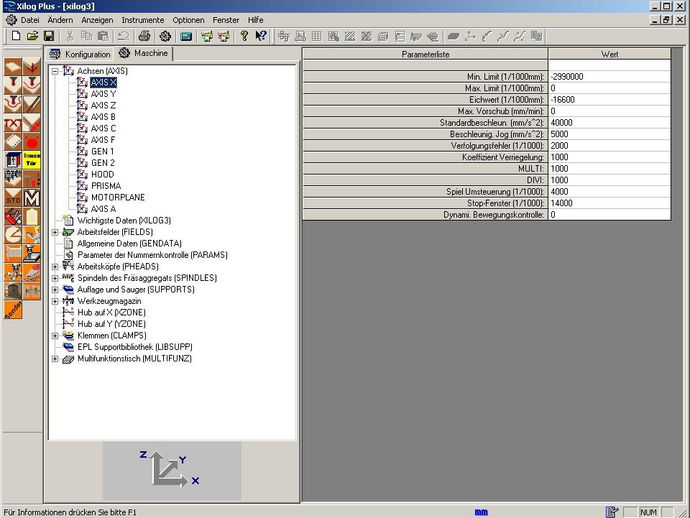Open EPL Supportbibliothek (LIBSUPP)
690x518 pixels.
[135, 347]
